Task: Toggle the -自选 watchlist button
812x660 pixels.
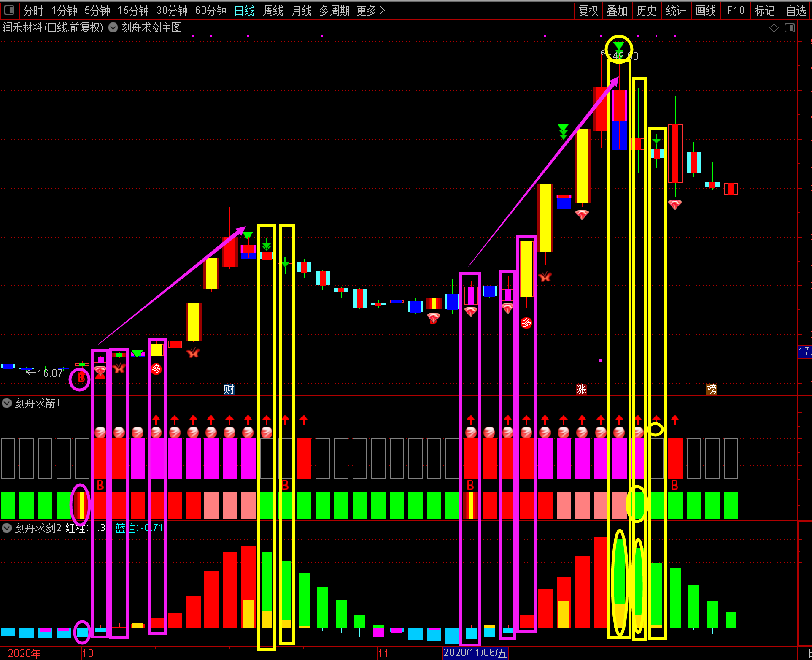Action: (x=795, y=11)
